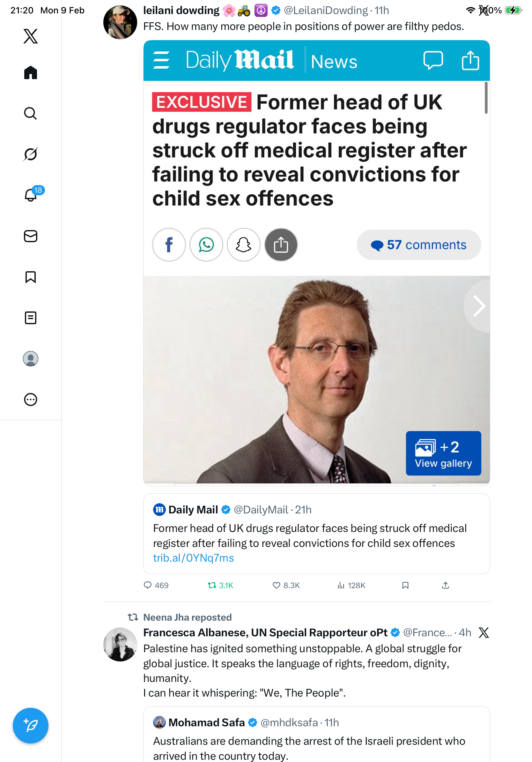Open notifications with 18 badge
Screen dimensions: 532x762
click(x=31, y=195)
